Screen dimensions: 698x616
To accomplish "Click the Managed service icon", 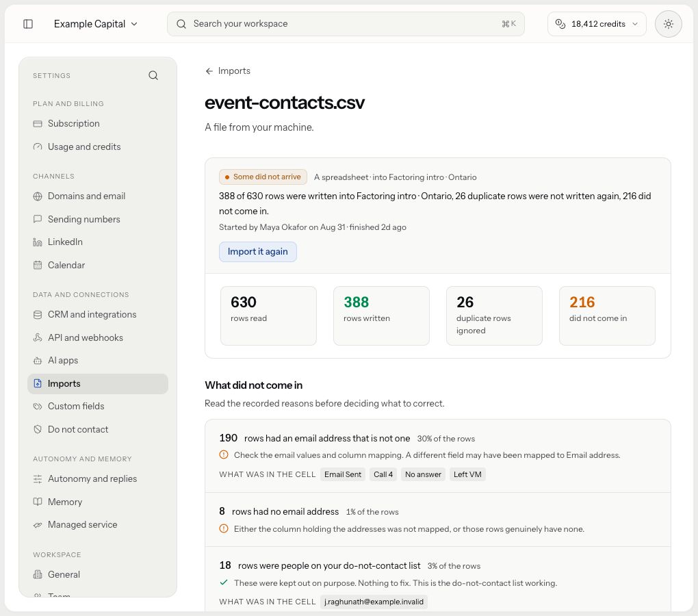I will pyautogui.click(x=38, y=525).
